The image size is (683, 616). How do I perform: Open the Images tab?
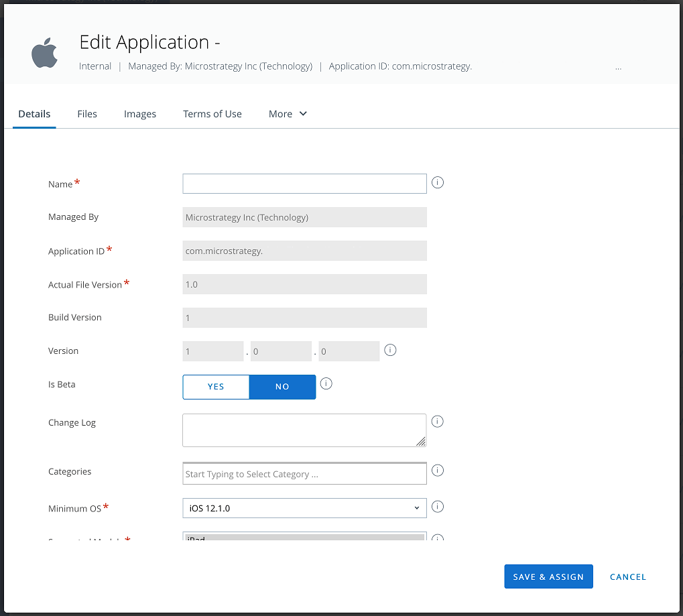coord(140,114)
